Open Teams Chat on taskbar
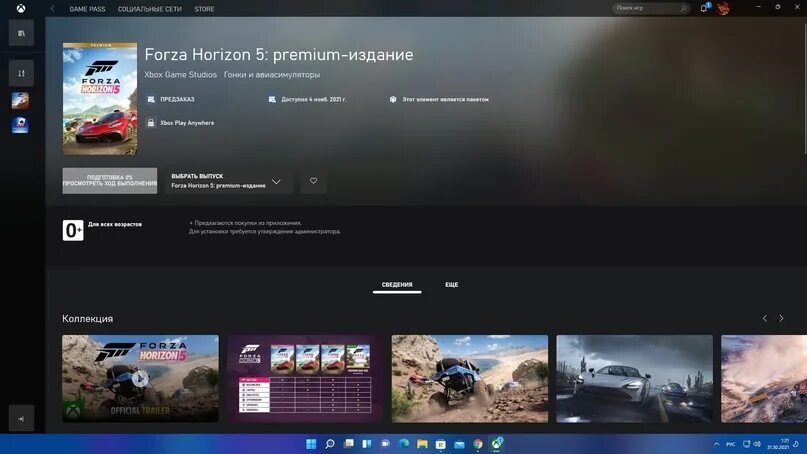The image size is (807, 454). [x=385, y=444]
